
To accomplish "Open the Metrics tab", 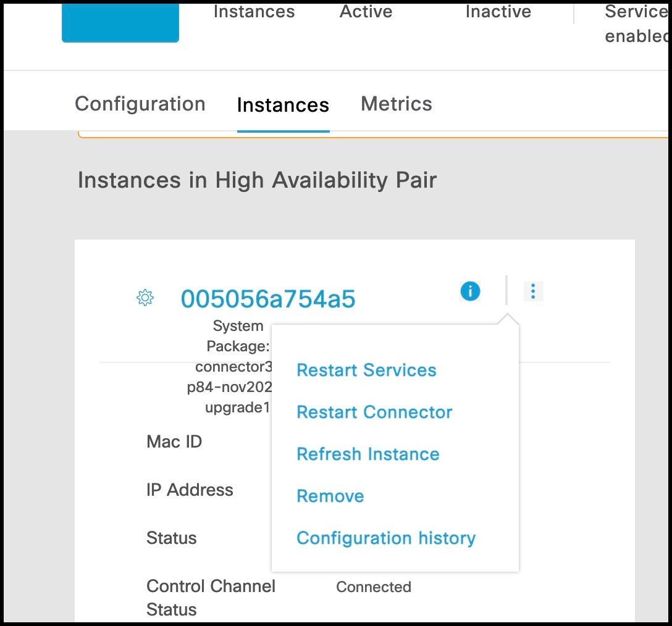I will 397,104.
